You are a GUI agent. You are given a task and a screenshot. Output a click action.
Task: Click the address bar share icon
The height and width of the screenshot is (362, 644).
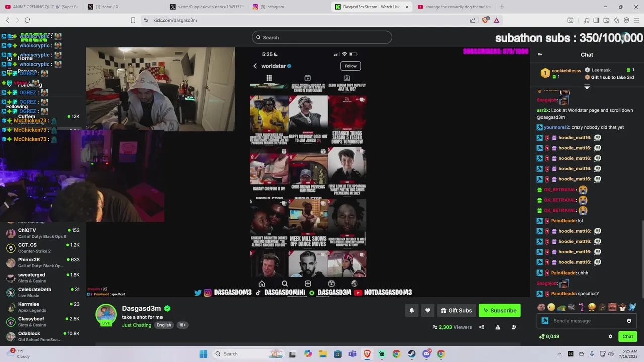[x=473, y=20]
